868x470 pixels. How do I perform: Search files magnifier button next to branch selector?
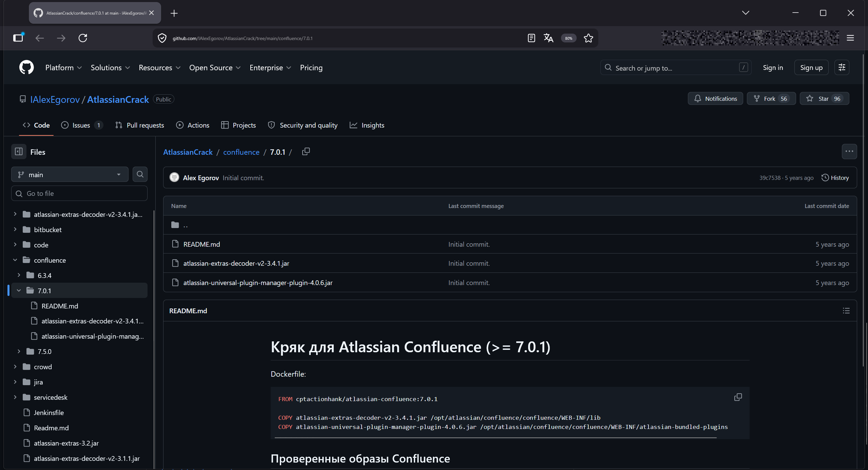pyautogui.click(x=140, y=174)
